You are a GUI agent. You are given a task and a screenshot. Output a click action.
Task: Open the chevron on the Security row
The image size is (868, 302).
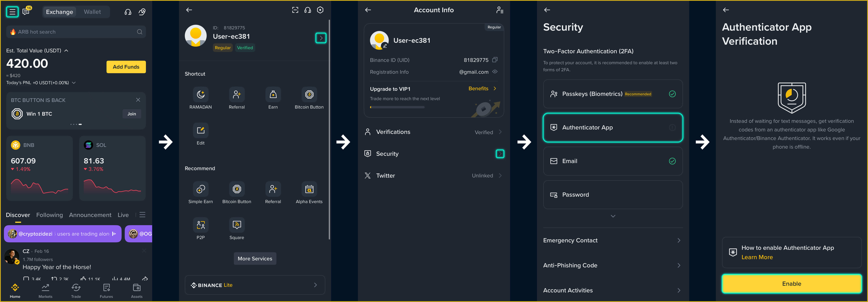pos(500,154)
